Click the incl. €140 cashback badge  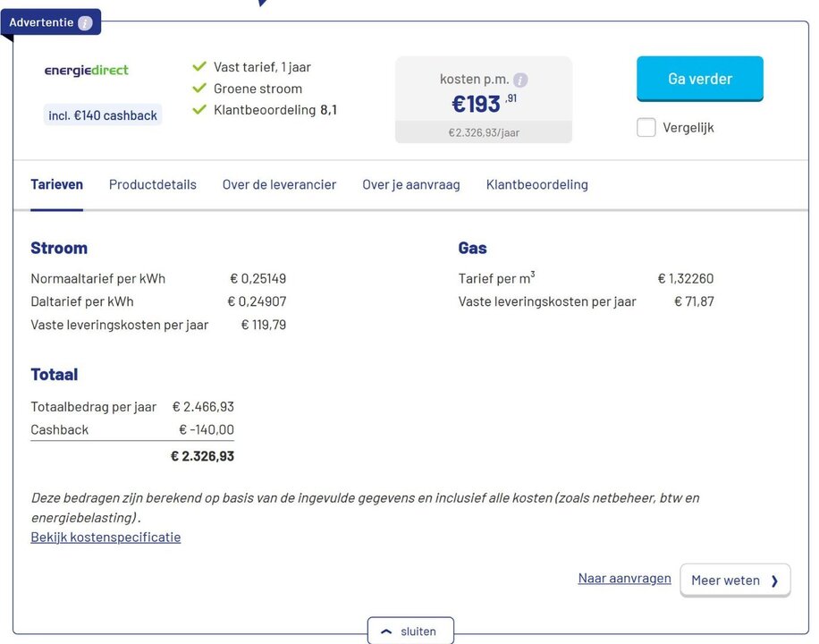tap(102, 114)
